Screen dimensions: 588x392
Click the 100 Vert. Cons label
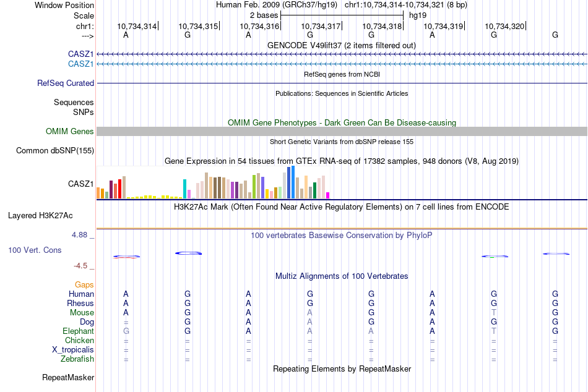pos(35,250)
